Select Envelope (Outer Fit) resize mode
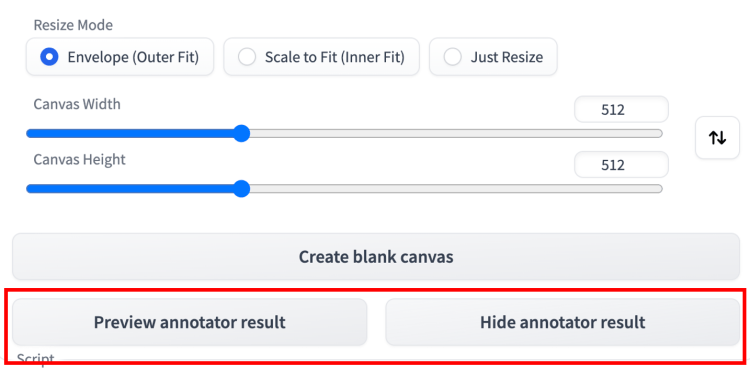Viewport: 750px width, 368px height. (120, 57)
